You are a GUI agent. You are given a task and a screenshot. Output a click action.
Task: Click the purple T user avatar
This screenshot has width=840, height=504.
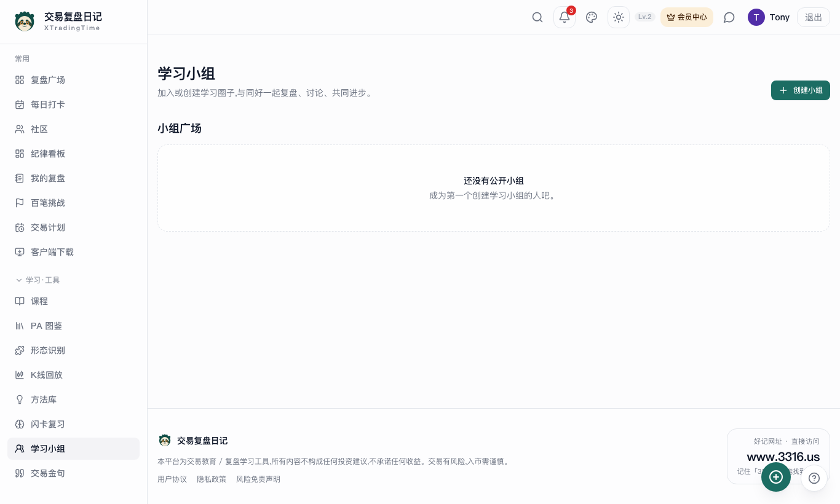756,17
